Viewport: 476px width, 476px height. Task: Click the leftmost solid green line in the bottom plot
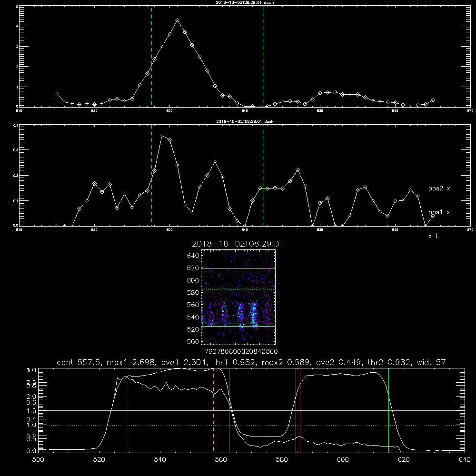point(115,410)
